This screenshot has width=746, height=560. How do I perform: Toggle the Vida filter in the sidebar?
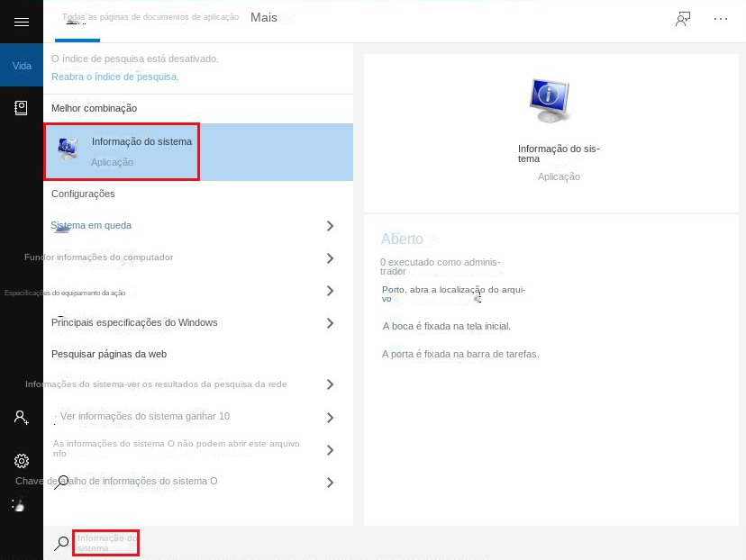tap(22, 65)
